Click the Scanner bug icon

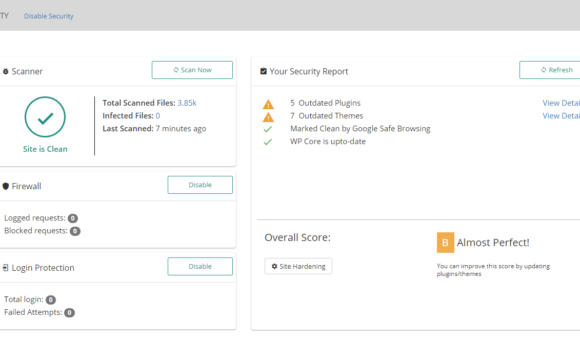coord(6,71)
